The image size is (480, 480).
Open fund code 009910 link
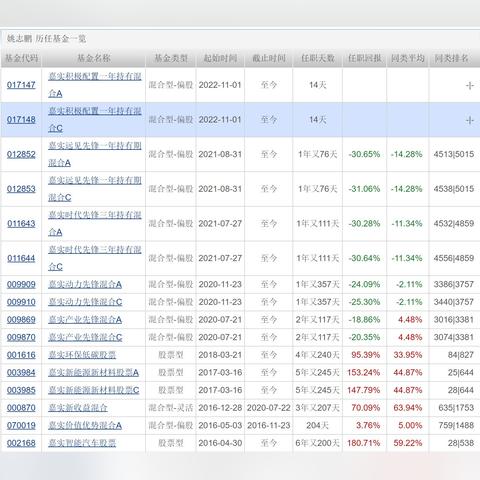pyautogui.click(x=21, y=302)
